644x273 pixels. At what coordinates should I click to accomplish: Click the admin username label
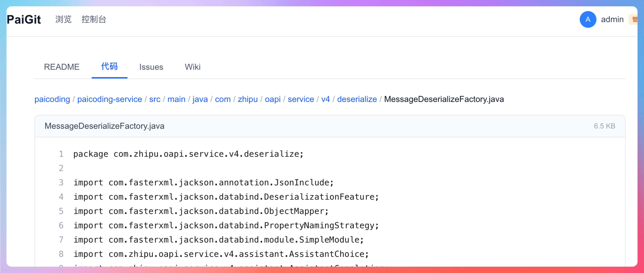coord(612,20)
